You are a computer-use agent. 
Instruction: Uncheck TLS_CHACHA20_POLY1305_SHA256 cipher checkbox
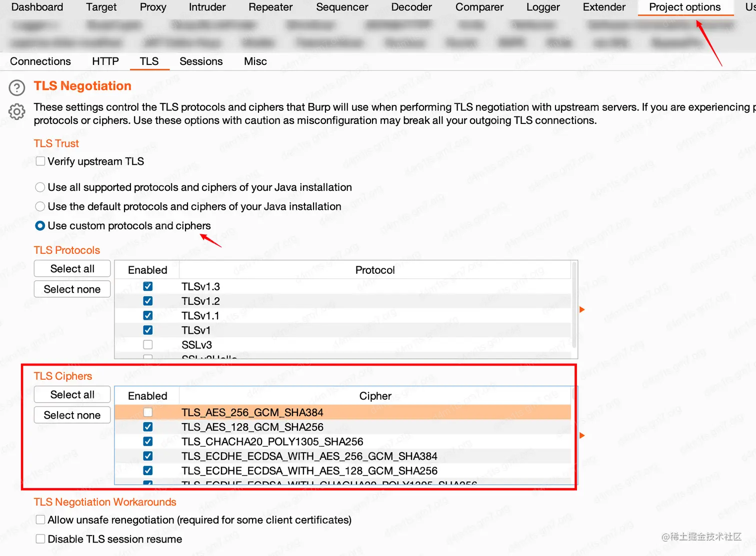[147, 441]
